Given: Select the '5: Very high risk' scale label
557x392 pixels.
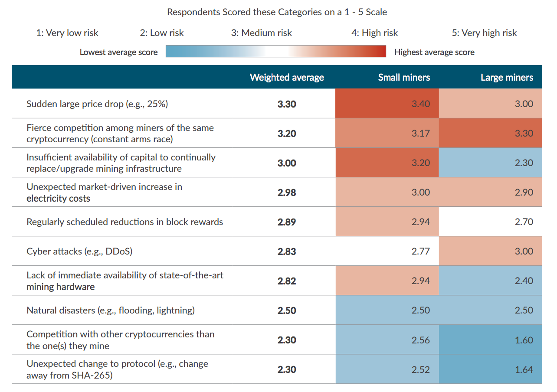Looking at the screenshot, I should coord(484,33).
